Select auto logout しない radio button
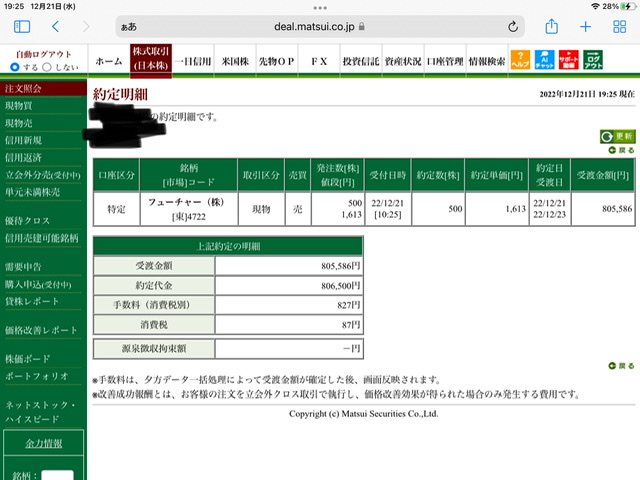This screenshot has height=480, width=640. pyautogui.click(x=47, y=67)
